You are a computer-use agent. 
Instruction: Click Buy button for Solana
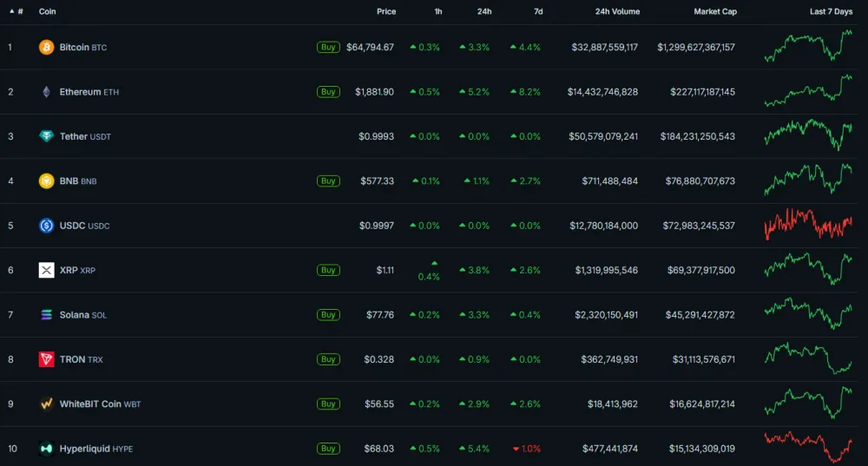click(328, 315)
